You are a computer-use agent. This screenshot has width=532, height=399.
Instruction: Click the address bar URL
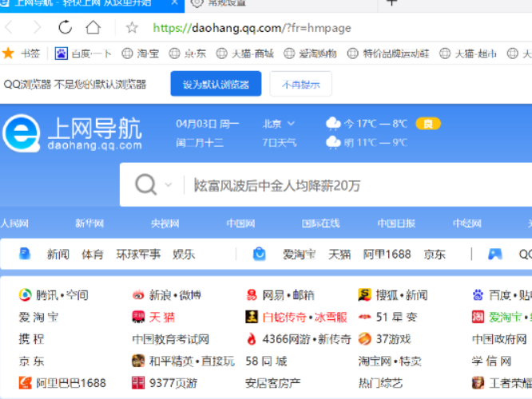tap(252, 28)
